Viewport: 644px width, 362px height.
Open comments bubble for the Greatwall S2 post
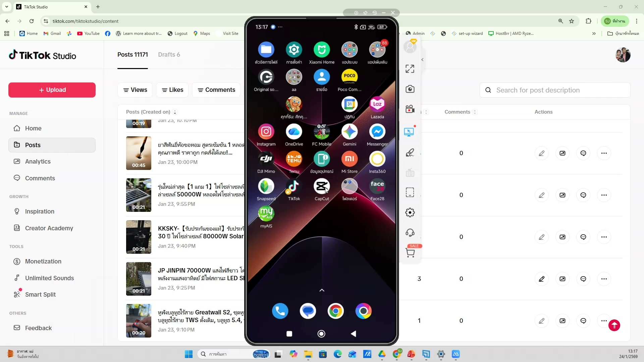583,320
